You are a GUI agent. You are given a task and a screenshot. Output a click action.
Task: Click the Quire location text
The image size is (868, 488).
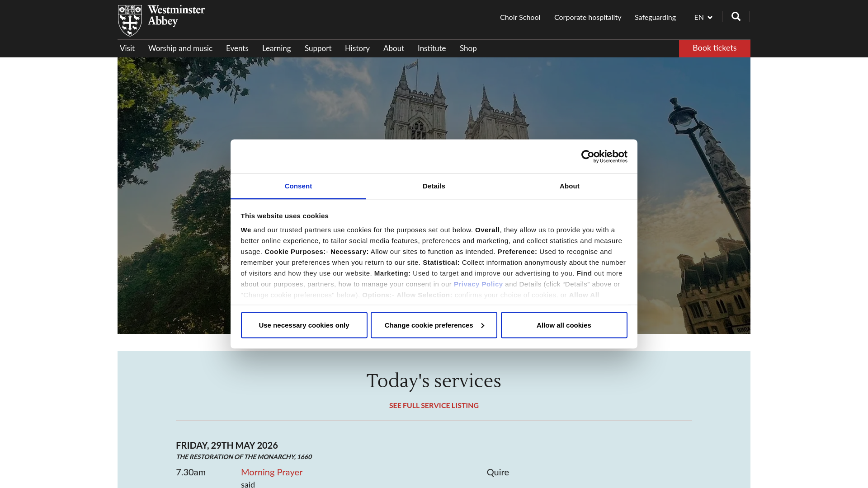[x=498, y=472]
